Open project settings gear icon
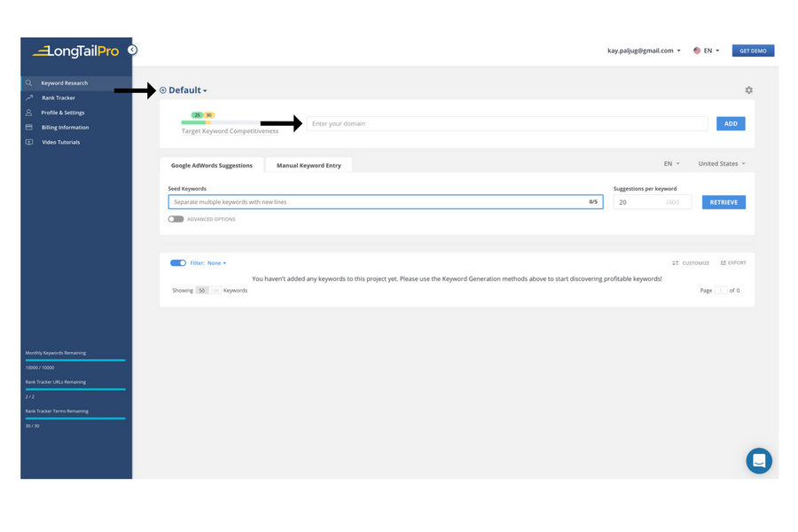The image size is (798, 532). pyautogui.click(x=748, y=90)
